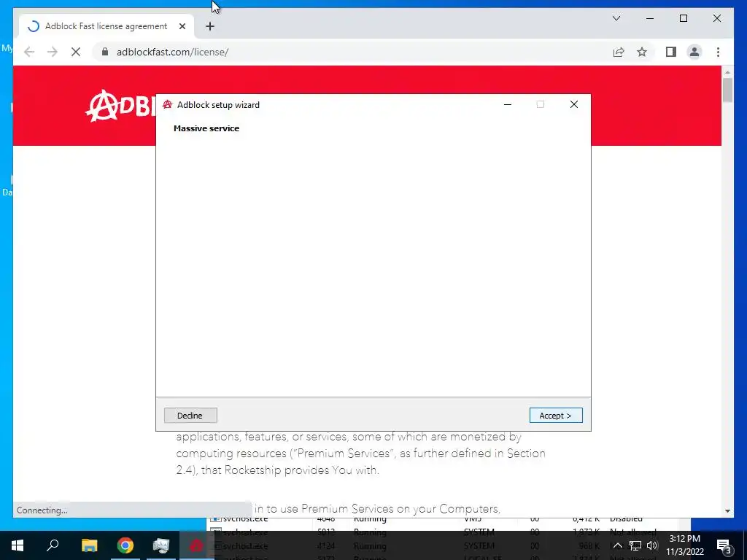Close the Adblock setup wizard dialog
Viewport: 747px width, 560px height.
(573, 104)
